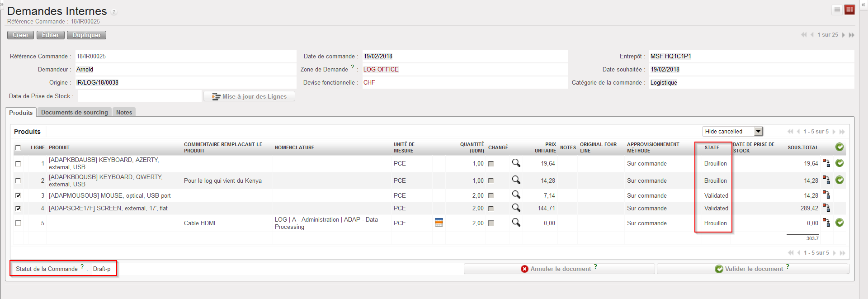
Task: Open magnifier icon on line 1 keyboard AZERTY
Action: [516, 163]
